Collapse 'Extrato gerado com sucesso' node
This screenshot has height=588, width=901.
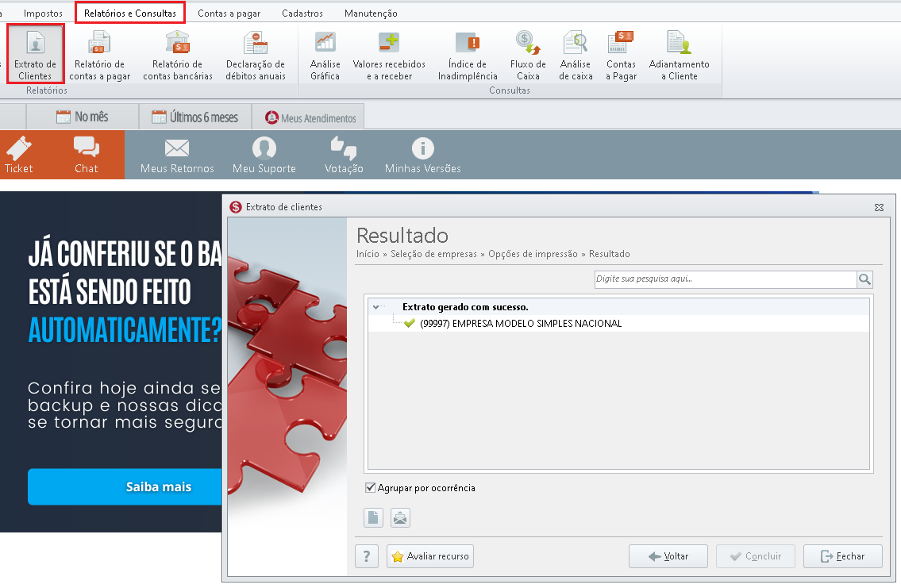(375, 307)
